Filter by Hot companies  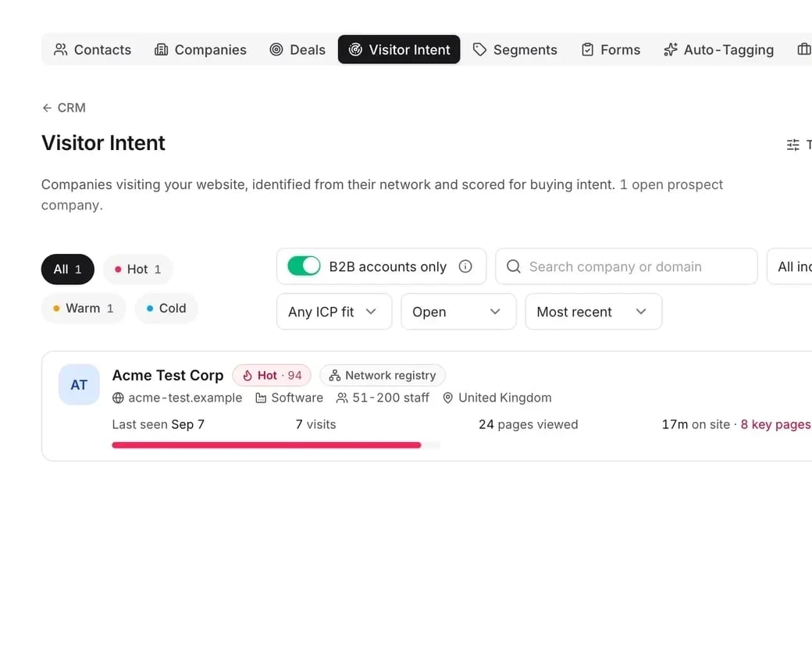(x=137, y=269)
